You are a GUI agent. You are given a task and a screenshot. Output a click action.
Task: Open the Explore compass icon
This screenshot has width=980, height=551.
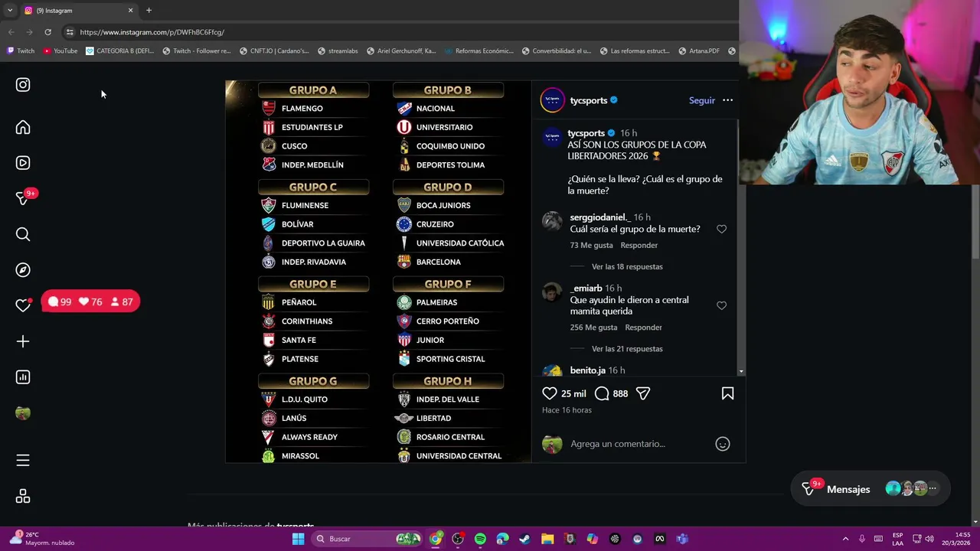pyautogui.click(x=23, y=269)
